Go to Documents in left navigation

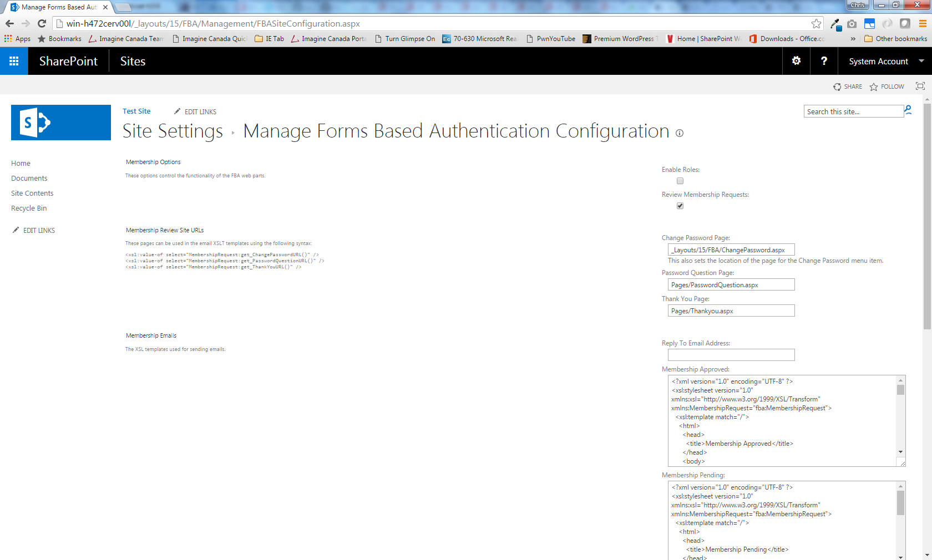coord(29,179)
